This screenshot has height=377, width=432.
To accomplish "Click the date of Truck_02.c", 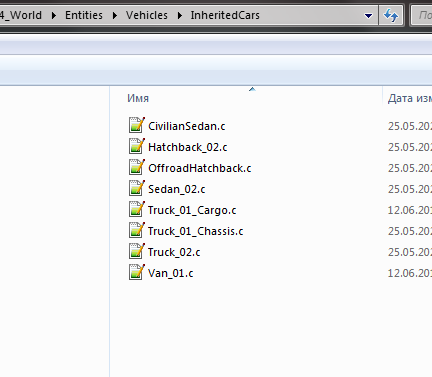I will pyautogui.click(x=410, y=252).
